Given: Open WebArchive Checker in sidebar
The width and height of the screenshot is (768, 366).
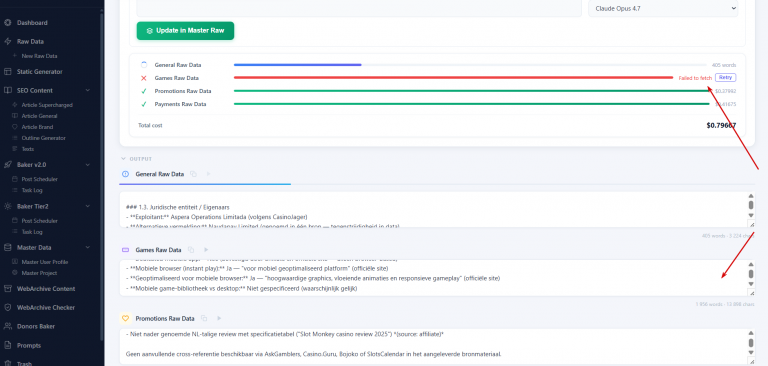Looking at the screenshot, I should pos(46,308).
